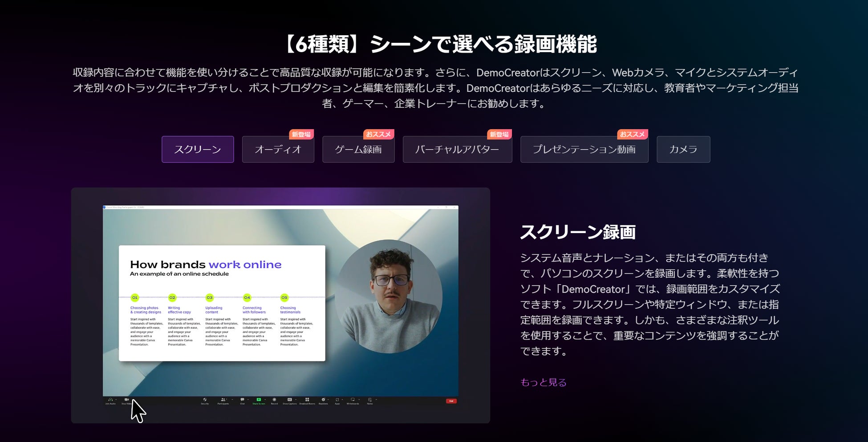The height and width of the screenshot is (442, 868).
Task: Switch to the カメラ tab
Action: (x=683, y=149)
